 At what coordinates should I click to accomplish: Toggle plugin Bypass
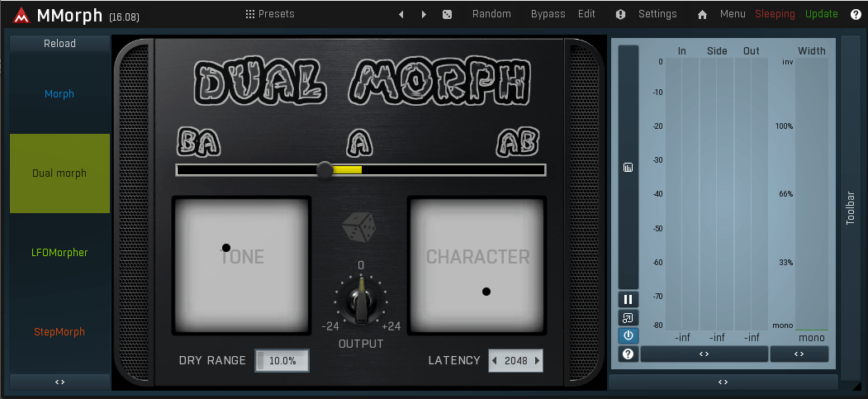click(548, 14)
